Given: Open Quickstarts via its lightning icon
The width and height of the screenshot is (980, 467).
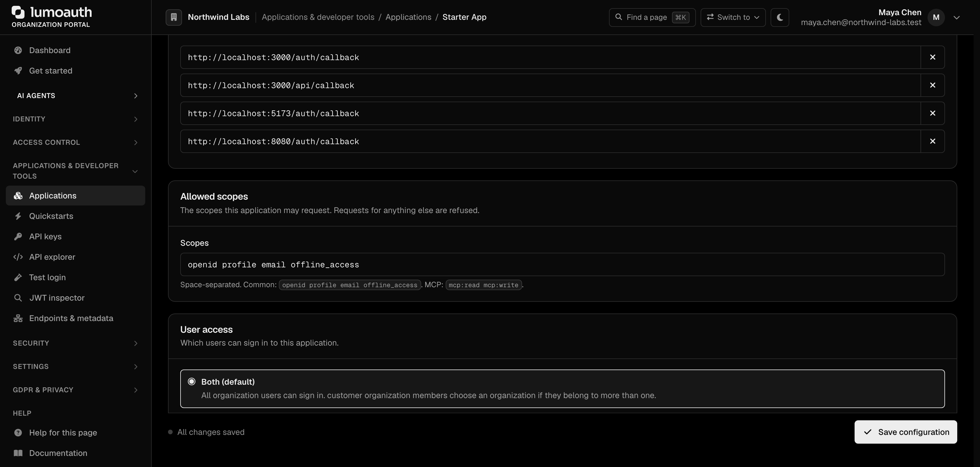Looking at the screenshot, I should 18,216.
